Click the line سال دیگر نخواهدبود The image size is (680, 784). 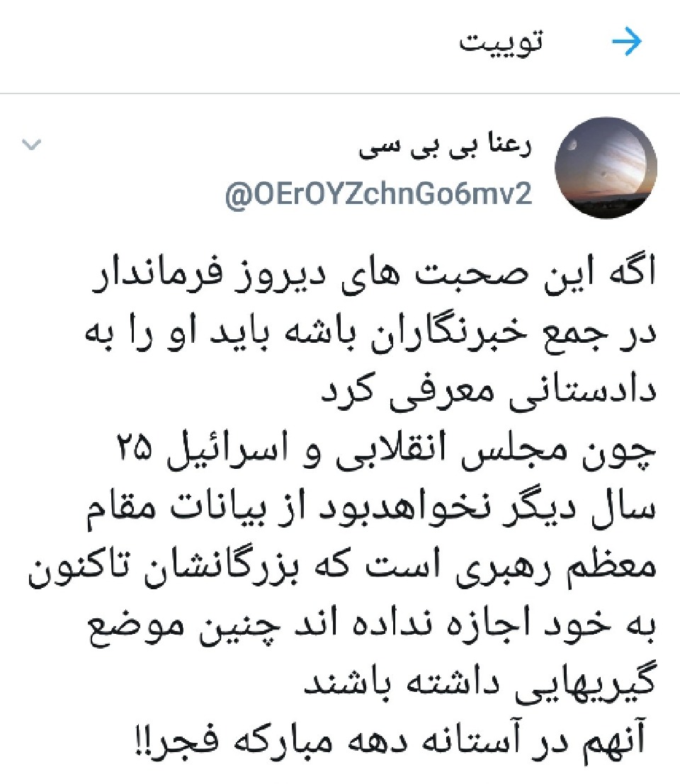click(x=371, y=509)
